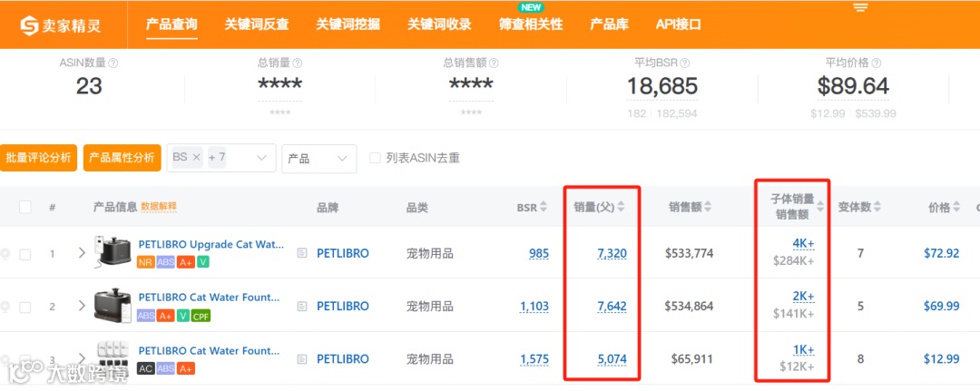Expand row 3 product details

tap(82, 358)
